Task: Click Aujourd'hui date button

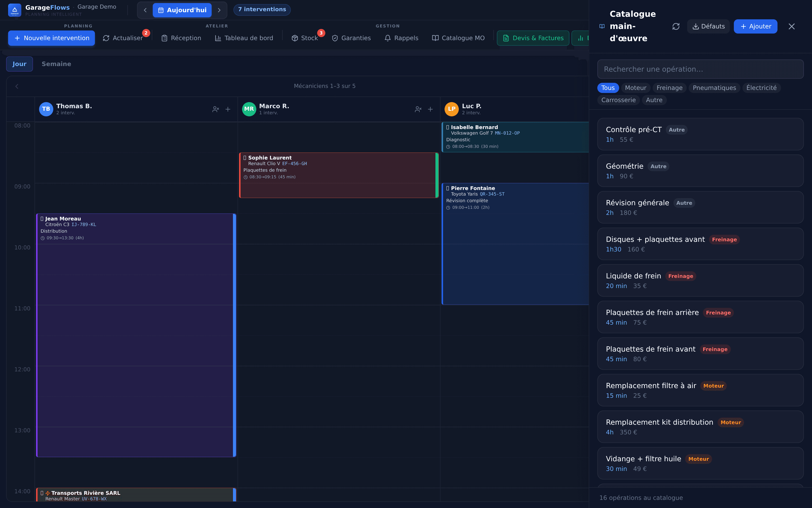Action: pyautogui.click(x=182, y=10)
